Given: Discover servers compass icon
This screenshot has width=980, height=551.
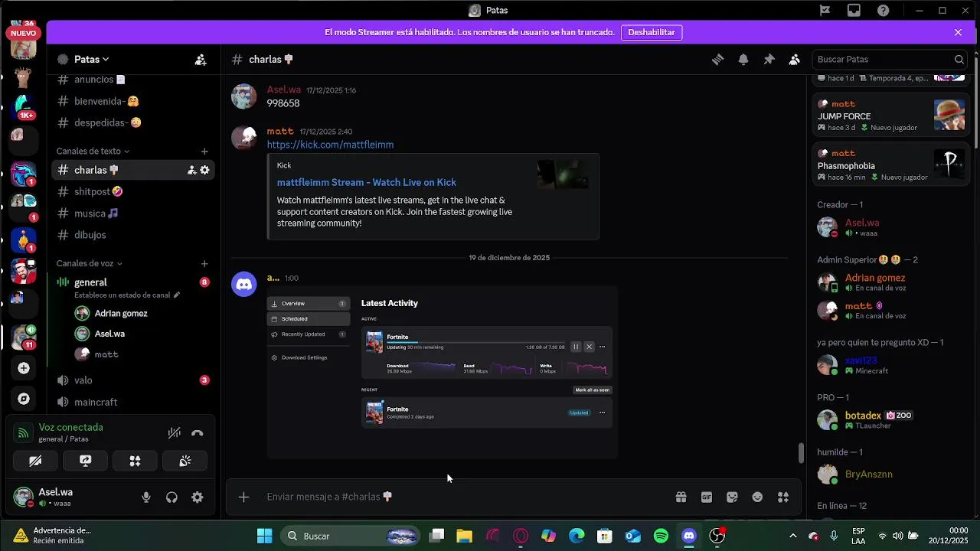Looking at the screenshot, I should 24,399.
